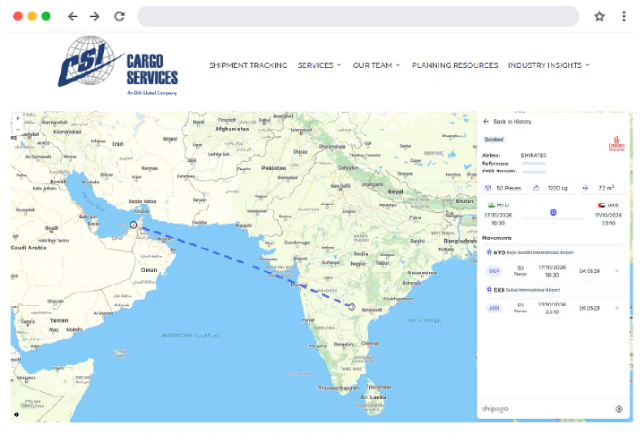Click the browser back arrow

(73, 16)
